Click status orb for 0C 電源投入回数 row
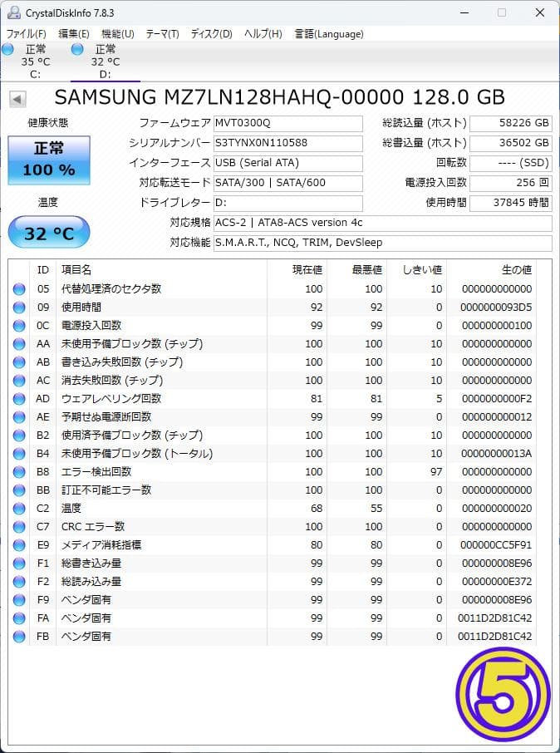The width and height of the screenshot is (560, 753). pos(19,326)
